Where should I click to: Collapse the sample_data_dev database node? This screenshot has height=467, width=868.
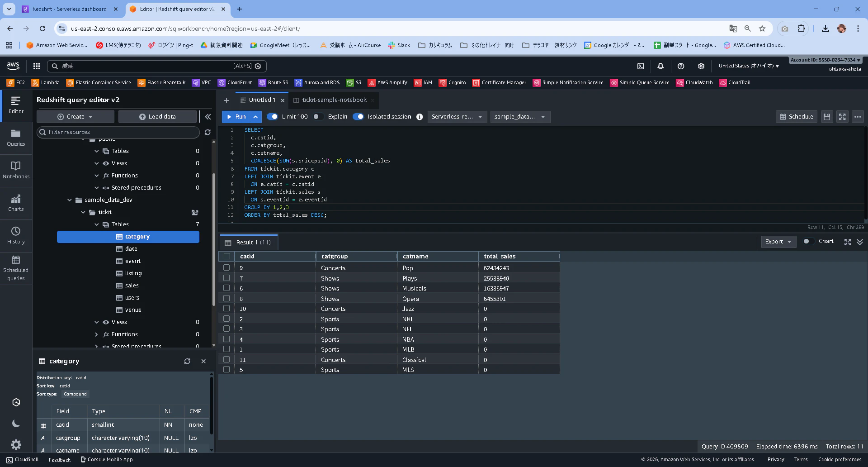[x=70, y=200]
